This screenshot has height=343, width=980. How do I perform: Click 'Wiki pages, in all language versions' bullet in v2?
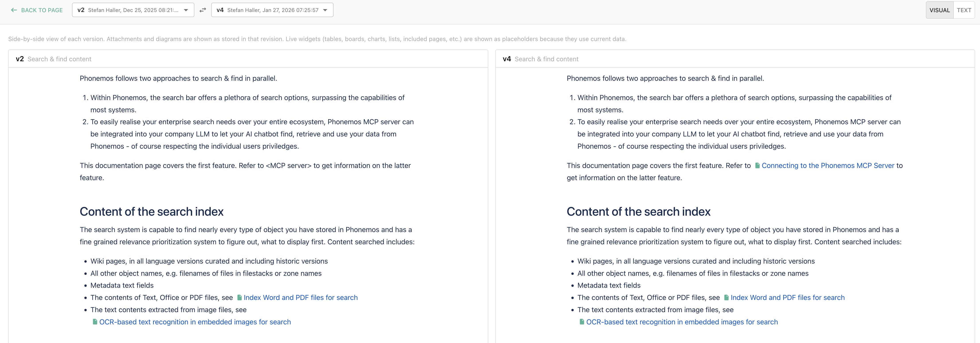tap(209, 261)
